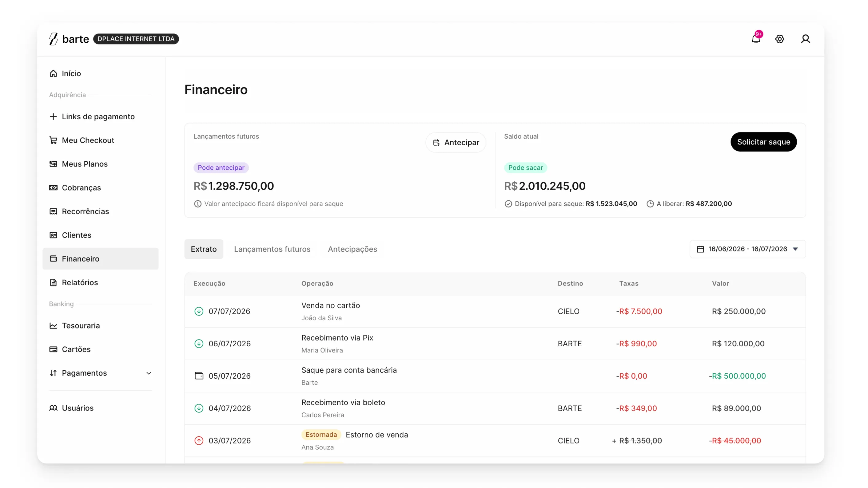Click the clock icon beside A liberar
868x488 pixels.
coord(650,204)
